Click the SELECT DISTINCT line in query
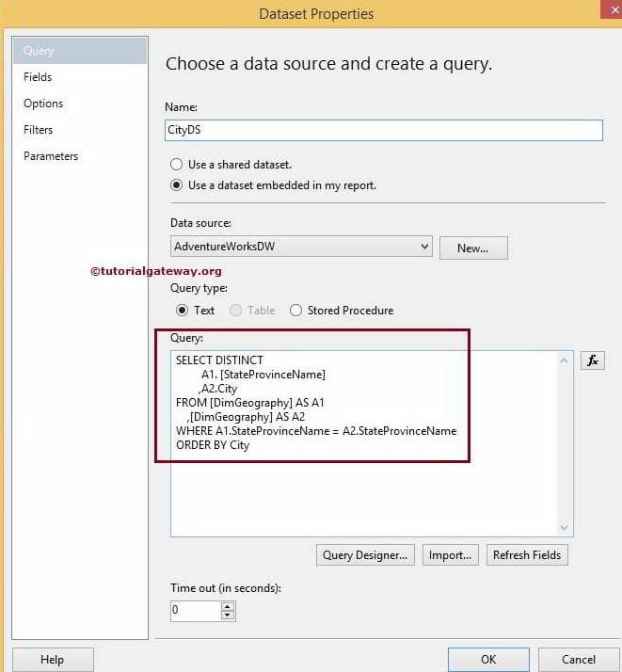 (x=219, y=360)
